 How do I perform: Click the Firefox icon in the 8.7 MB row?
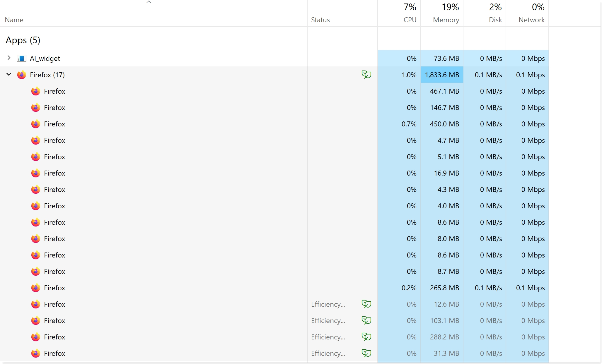coord(36,271)
